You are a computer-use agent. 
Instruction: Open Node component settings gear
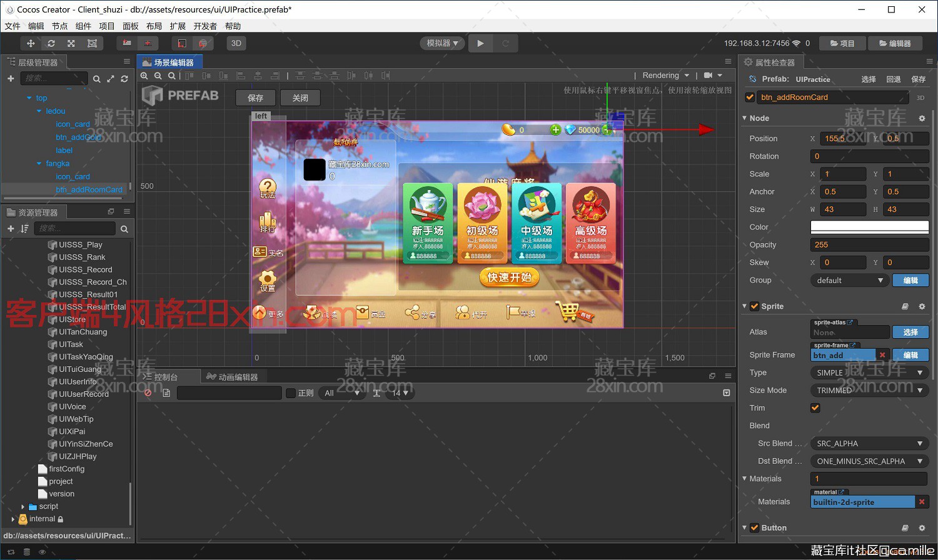click(922, 118)
